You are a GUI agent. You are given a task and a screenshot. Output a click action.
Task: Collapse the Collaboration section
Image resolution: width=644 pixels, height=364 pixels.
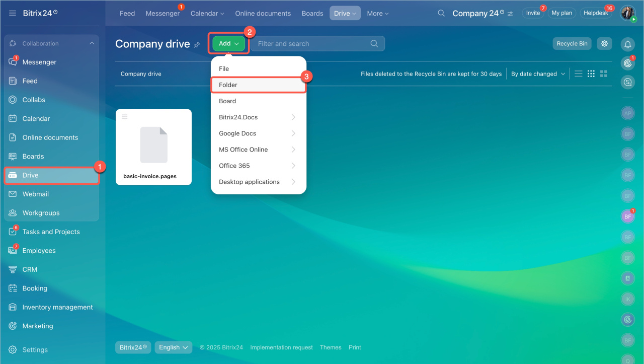[92, 44]
